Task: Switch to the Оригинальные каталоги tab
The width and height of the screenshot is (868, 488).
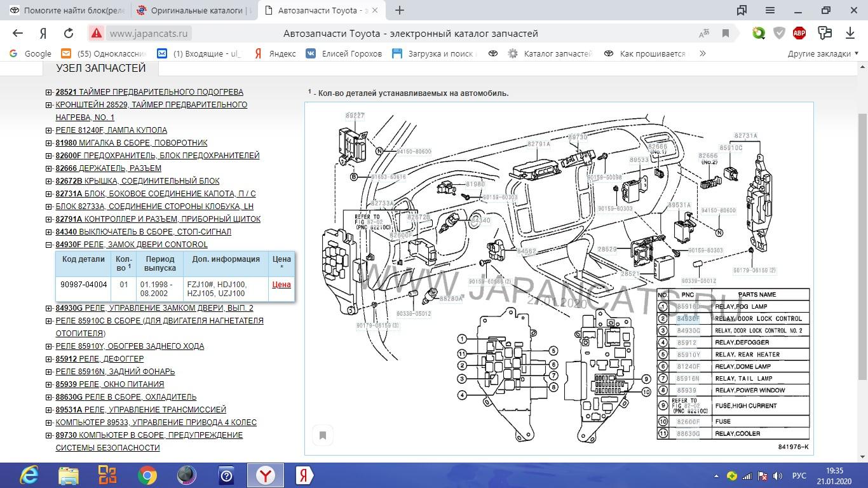Action: [x=194, y=10]
